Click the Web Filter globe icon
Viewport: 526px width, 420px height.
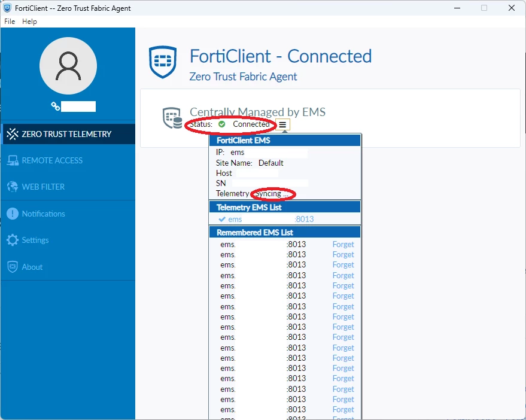tap(13, 187)
